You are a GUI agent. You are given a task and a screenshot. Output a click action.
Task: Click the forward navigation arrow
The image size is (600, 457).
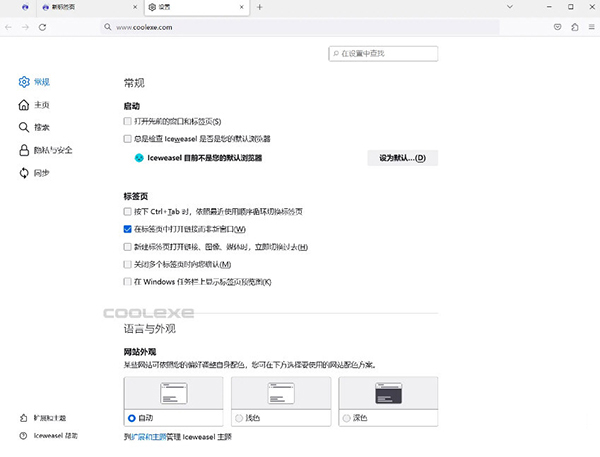24,28
